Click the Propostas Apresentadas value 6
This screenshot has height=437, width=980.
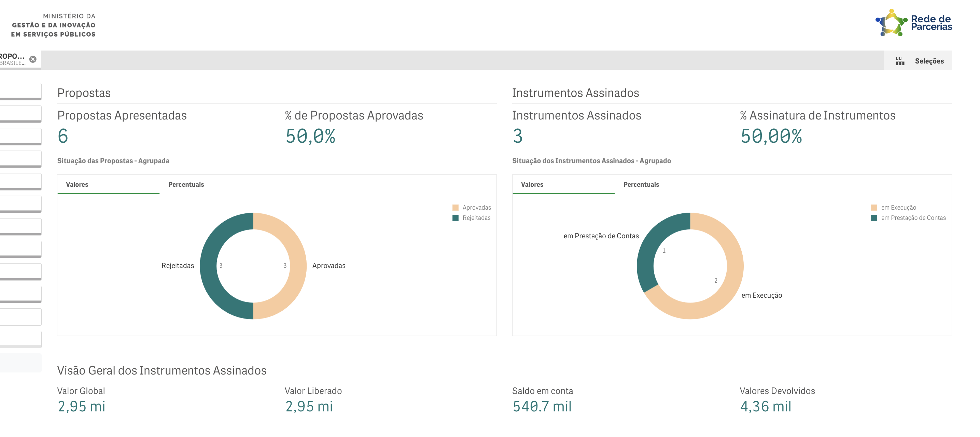click(x=63, y=136)
